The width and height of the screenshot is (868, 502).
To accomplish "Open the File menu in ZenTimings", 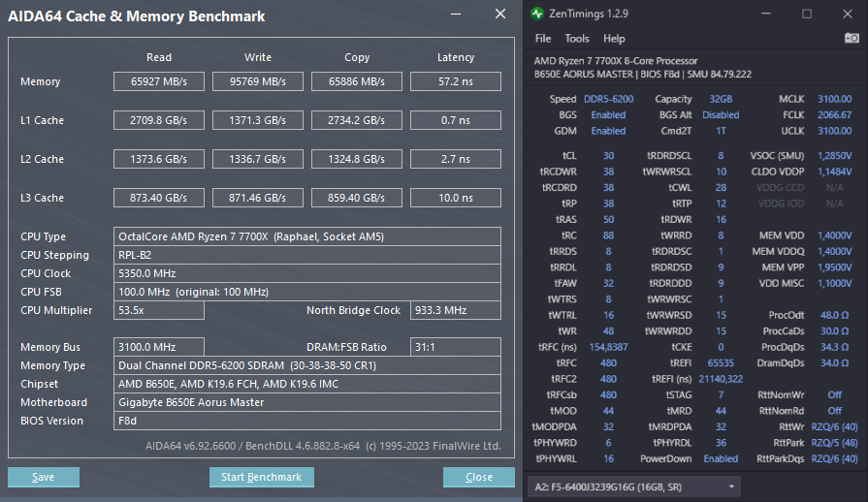I will [543, 39].
